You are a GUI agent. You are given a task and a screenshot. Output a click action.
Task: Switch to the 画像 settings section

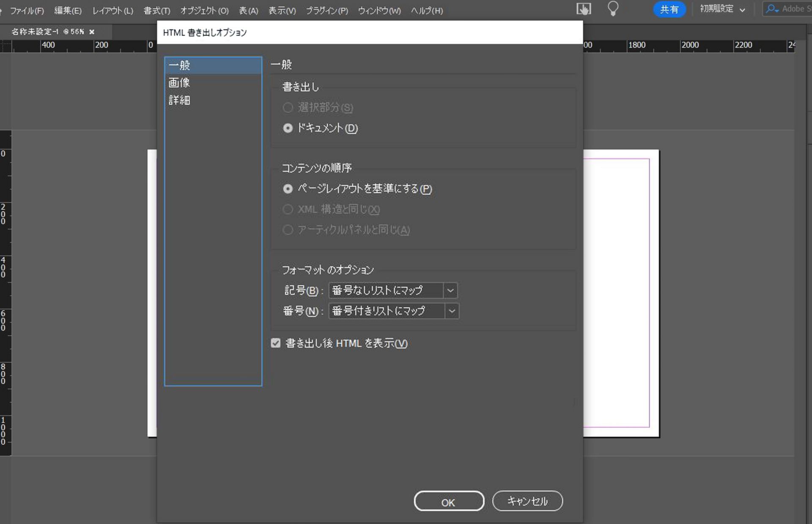coord(179,83)
